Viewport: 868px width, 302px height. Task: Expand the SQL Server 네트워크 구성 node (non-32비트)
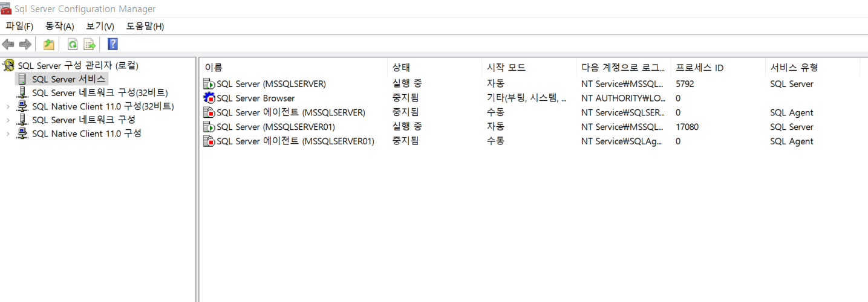tap(8, 120)
